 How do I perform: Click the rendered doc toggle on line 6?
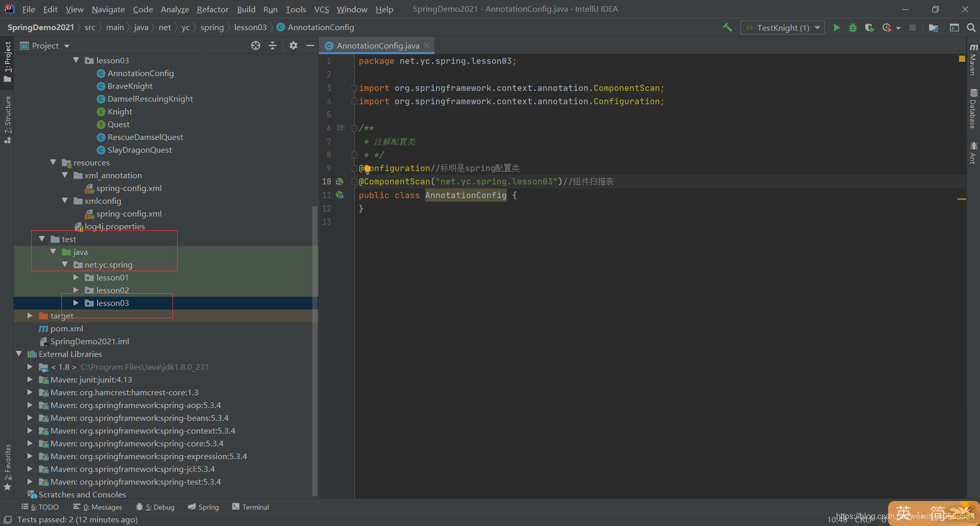[x=341, y=128]
